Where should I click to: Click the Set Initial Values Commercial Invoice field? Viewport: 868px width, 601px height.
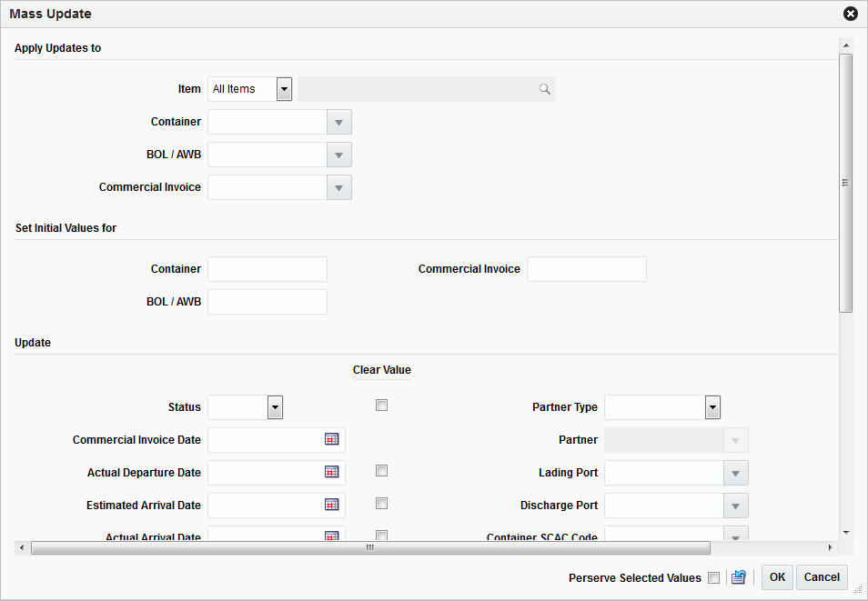[x=587, y=269]
